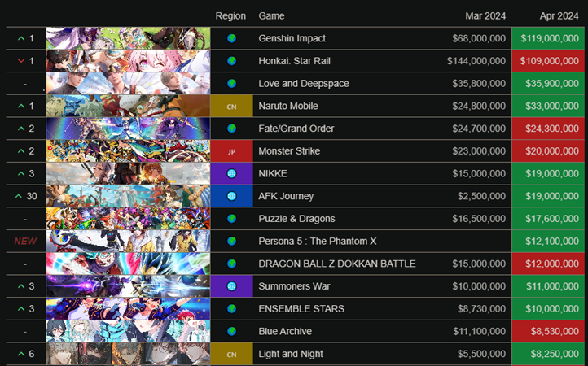Viewport: 588px width, 366px height.
Task: Sort by the Apr 2024 column header
Action: [x=559, y=15]
